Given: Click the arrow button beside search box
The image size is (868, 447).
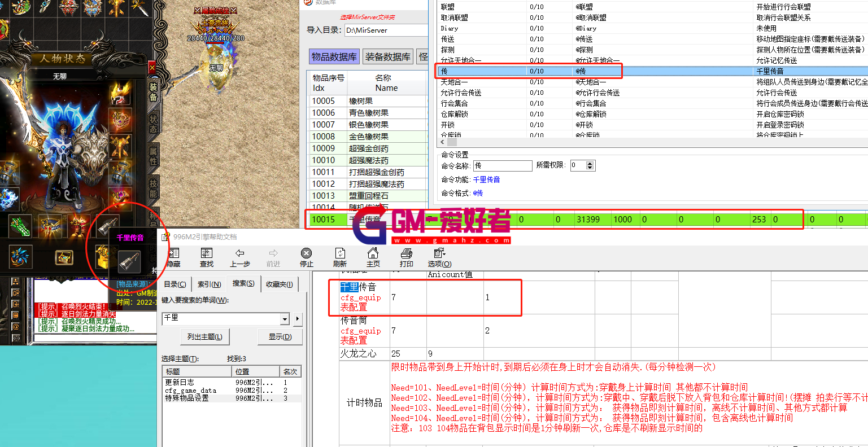Looking at the screenshot, I should coord(298,319).
